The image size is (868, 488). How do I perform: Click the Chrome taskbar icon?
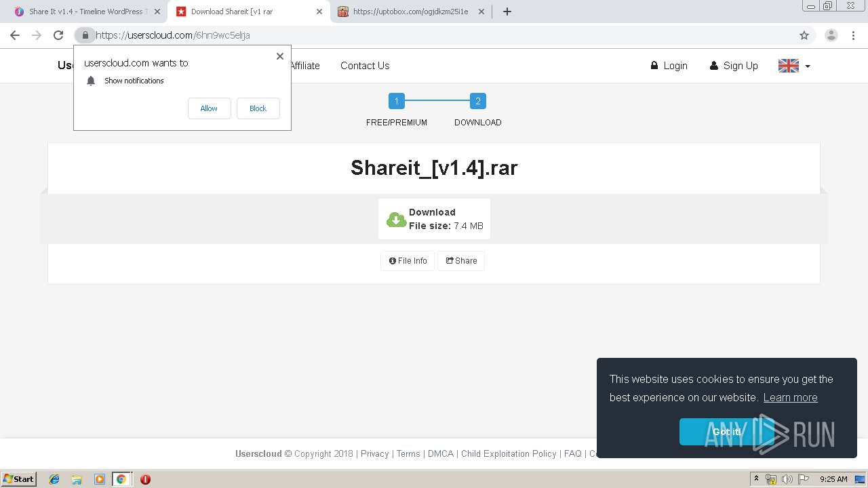(121, 479)
